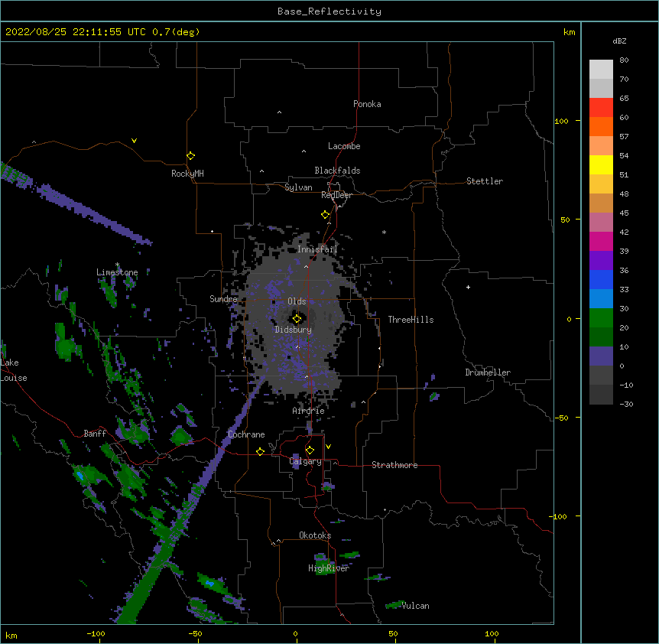Click the Stettler city label
This screenshot has width=659, height=644.
click(485, 181)
